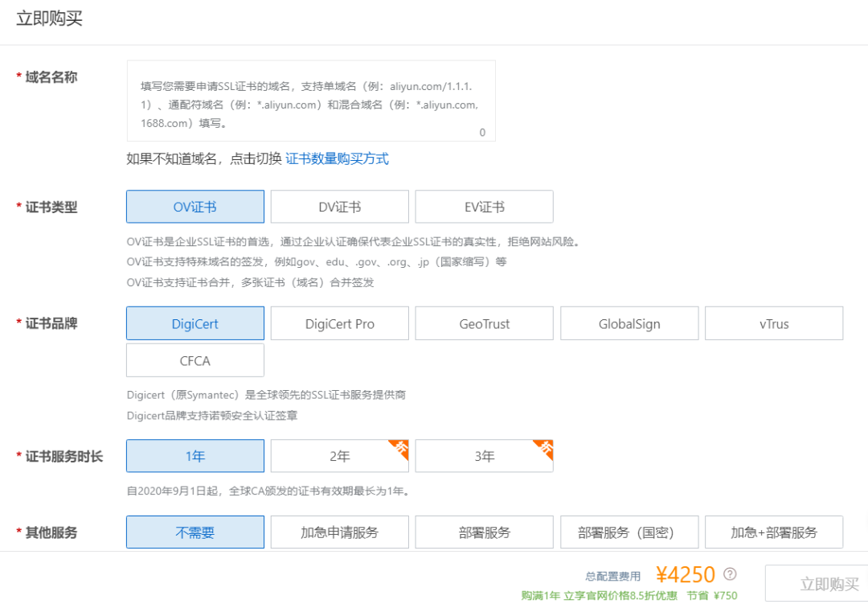The height and width of the screenshot is (604, 868).
Task: Click the help icon next to ¥4250
Action: [730, 573]
